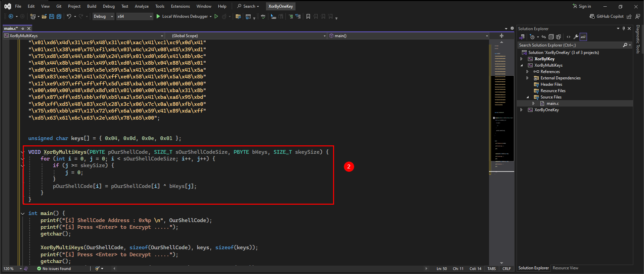The height and width of the screenshot is (274, 644).
Task: Click Sync with Active Document icon
Action: tap(544, 37)
